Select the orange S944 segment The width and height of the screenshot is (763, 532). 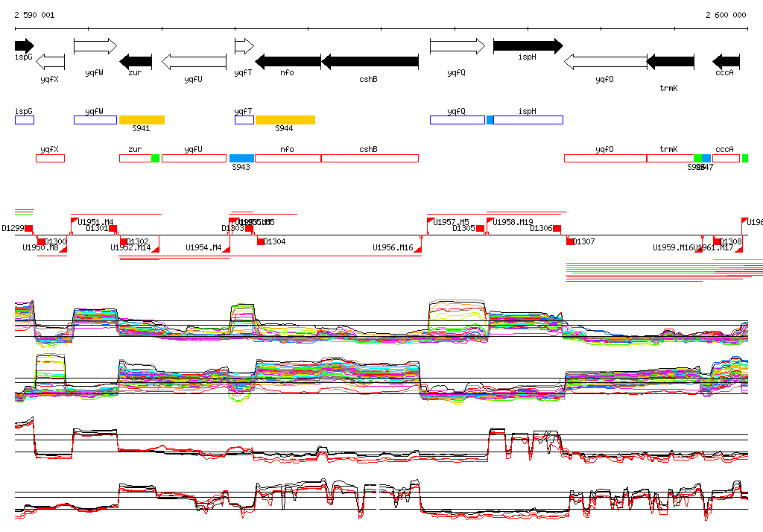pyautogui.click(x=285, y=120)
